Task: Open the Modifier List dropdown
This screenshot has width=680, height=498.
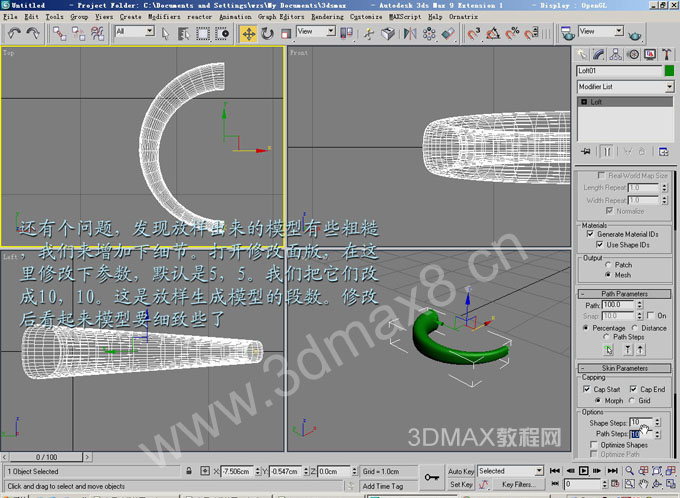Action: 625,87
